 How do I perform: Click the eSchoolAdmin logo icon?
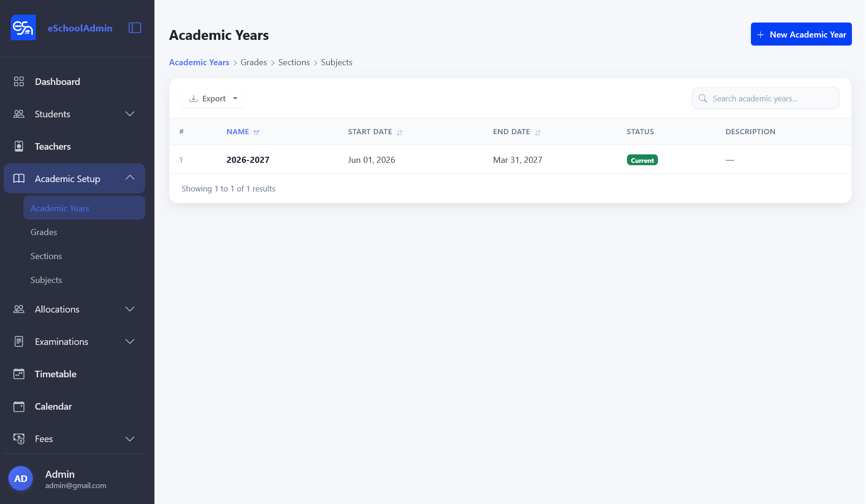pos(23,28)
